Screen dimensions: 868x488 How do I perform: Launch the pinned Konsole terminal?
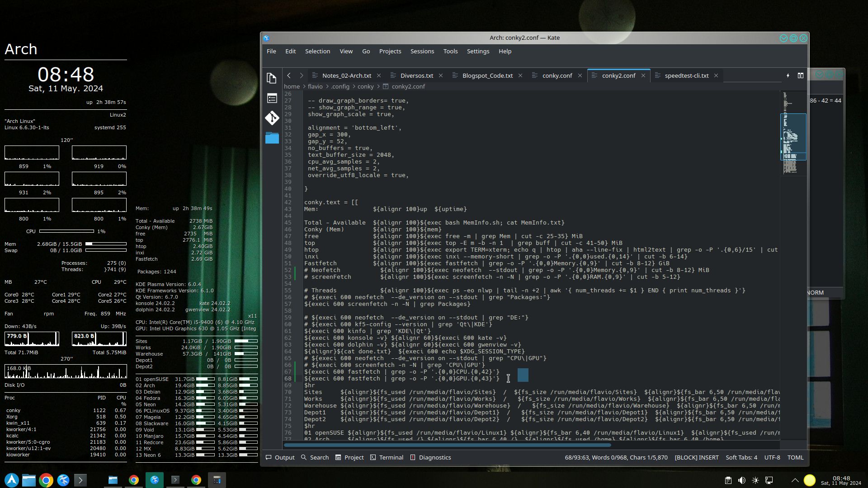pos(80,480)
